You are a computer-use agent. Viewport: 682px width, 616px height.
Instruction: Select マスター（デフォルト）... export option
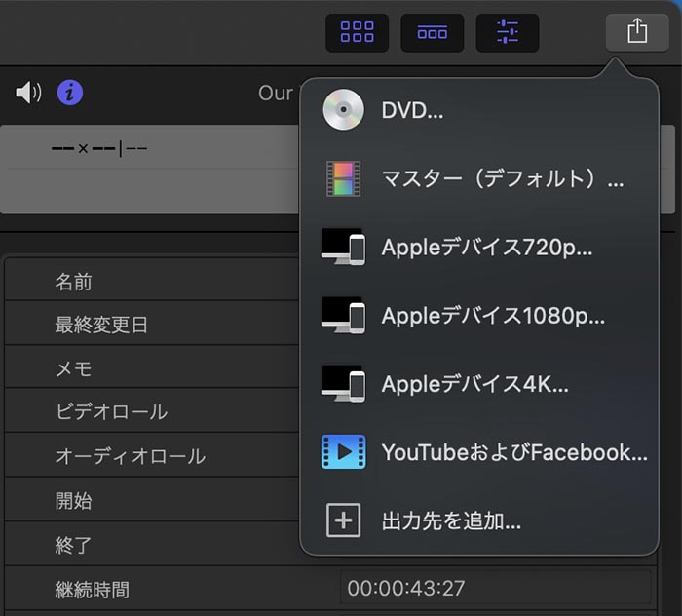click(479, 178)
